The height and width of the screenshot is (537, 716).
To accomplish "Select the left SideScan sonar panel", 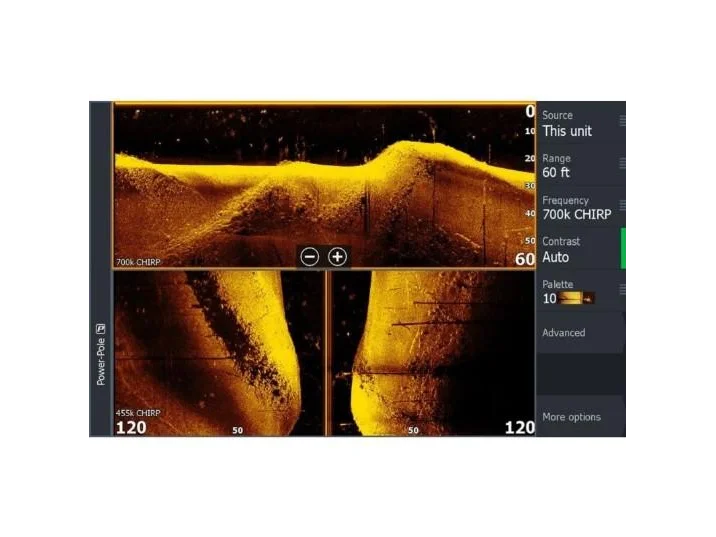I will click(x=218, y=350).
